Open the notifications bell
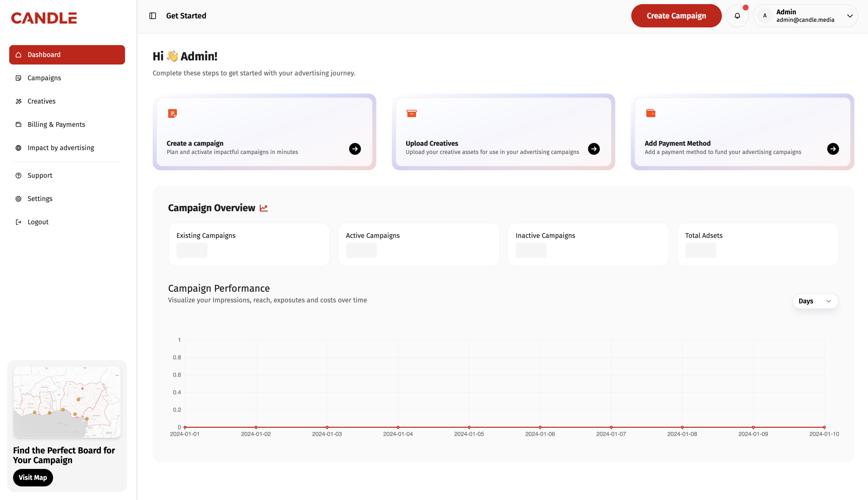868x500 pixels. tap(737, 16)
